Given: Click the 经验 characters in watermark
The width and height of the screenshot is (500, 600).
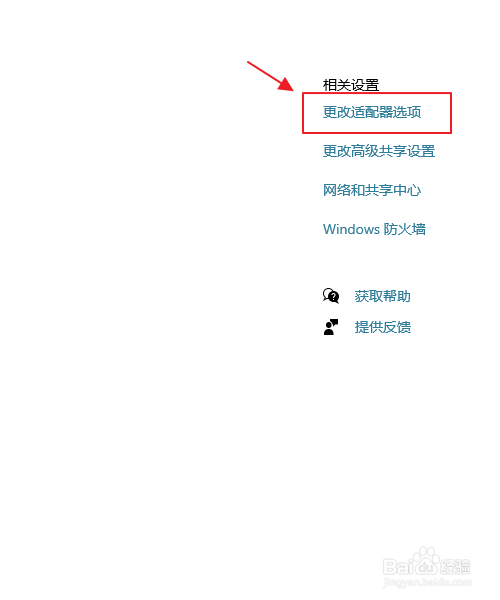Looking at the screenshot, I should coord(455,567).
